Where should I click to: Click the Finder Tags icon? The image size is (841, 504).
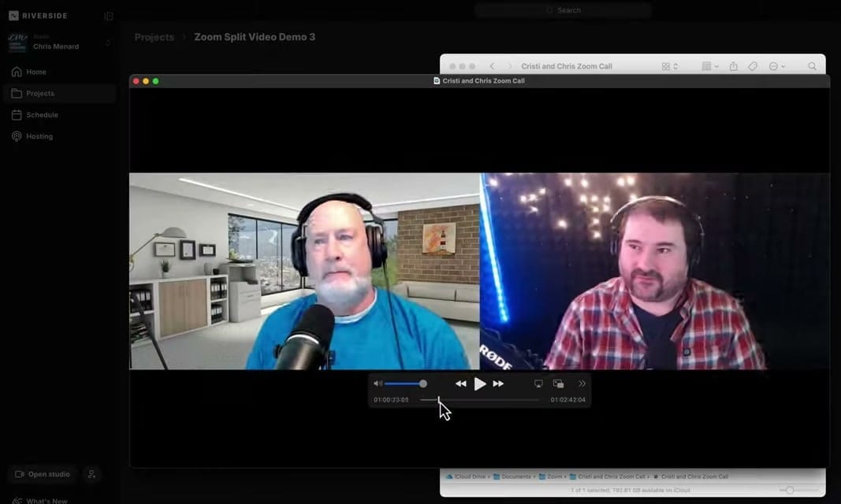click(753, 66)
